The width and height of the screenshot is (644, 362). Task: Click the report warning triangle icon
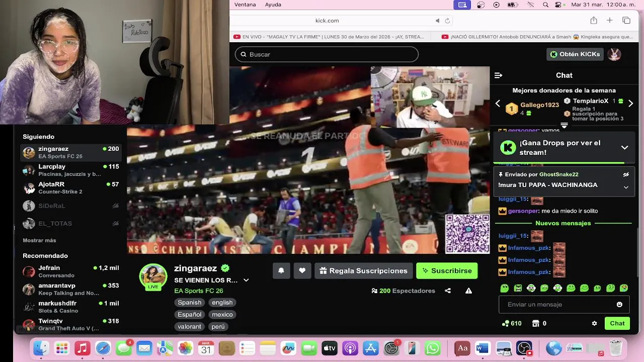(x=468, y=291)
